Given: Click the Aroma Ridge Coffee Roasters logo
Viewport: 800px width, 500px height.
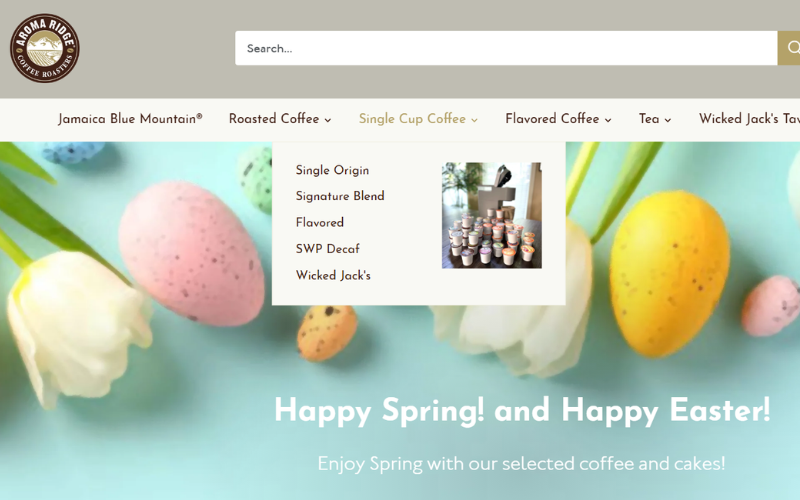Looking at the screenshot, I should (x=44, y=48).
